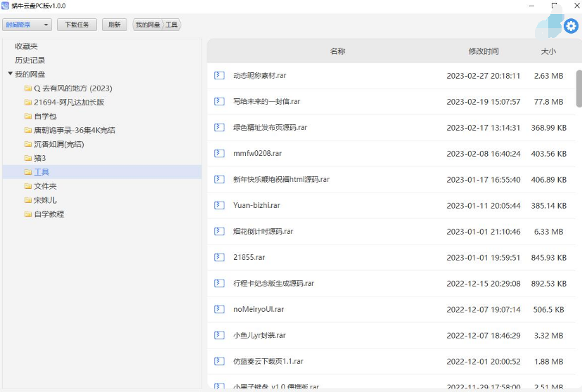Screen dimensions: 582x392
Task: Click the file icon for noMeiryoUI.rar
Action: pos(219,309)
